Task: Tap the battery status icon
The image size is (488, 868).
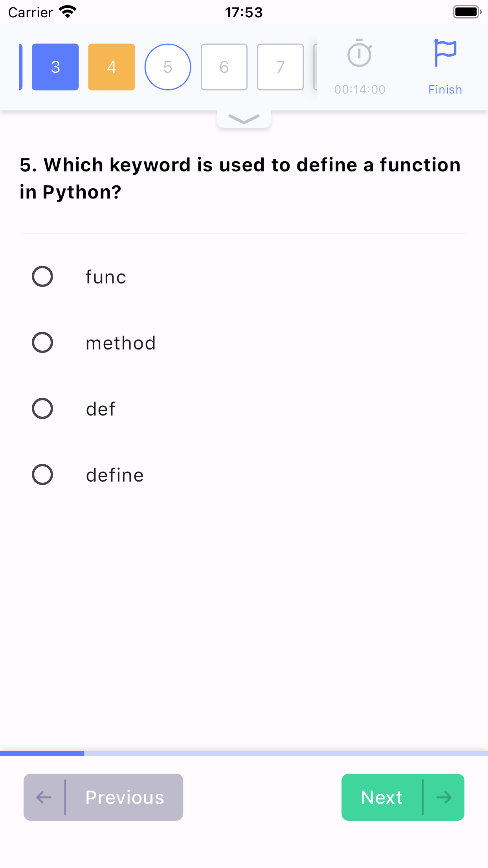Action: [467, 12]
